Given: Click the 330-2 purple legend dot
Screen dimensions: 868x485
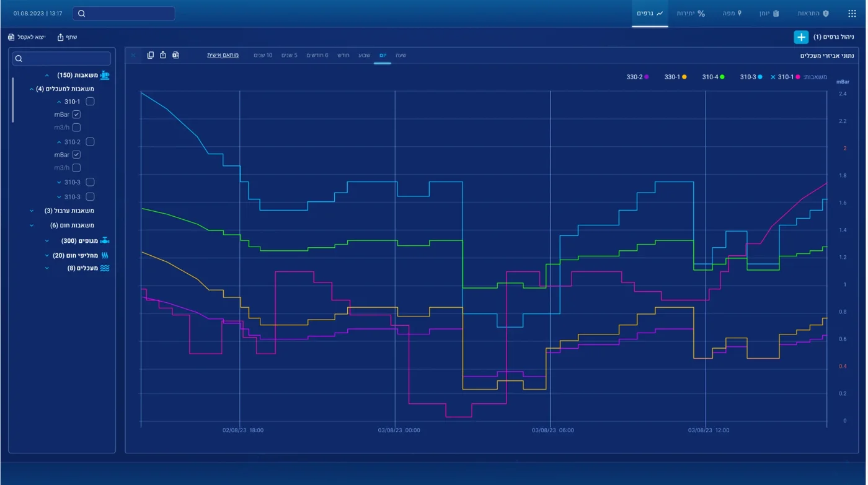Looking at the screenshot, I should (x=647, y=77).
